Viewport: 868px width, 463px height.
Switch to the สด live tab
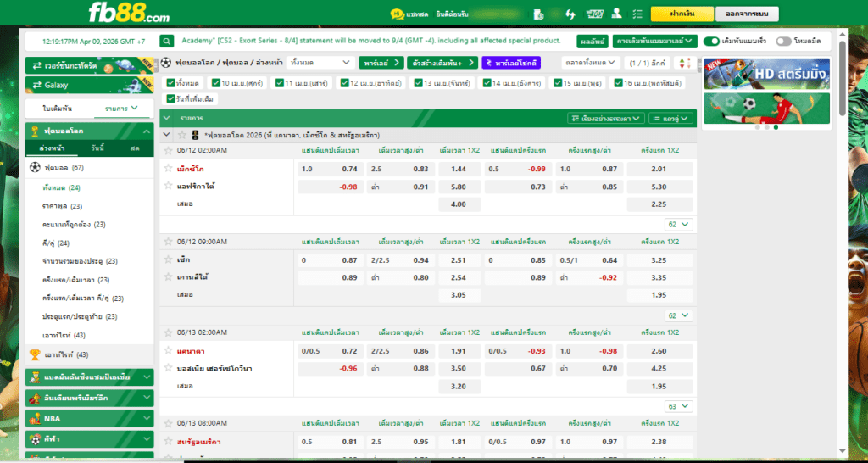135,148
